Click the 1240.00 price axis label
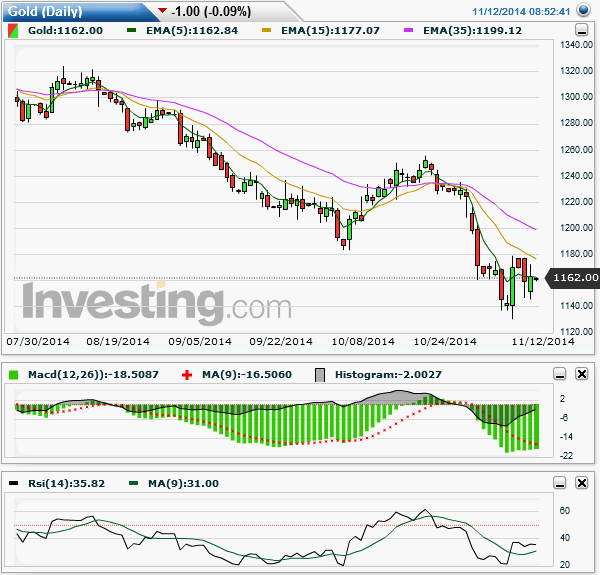This screenshot has width=600, height=575. point(576,176)
